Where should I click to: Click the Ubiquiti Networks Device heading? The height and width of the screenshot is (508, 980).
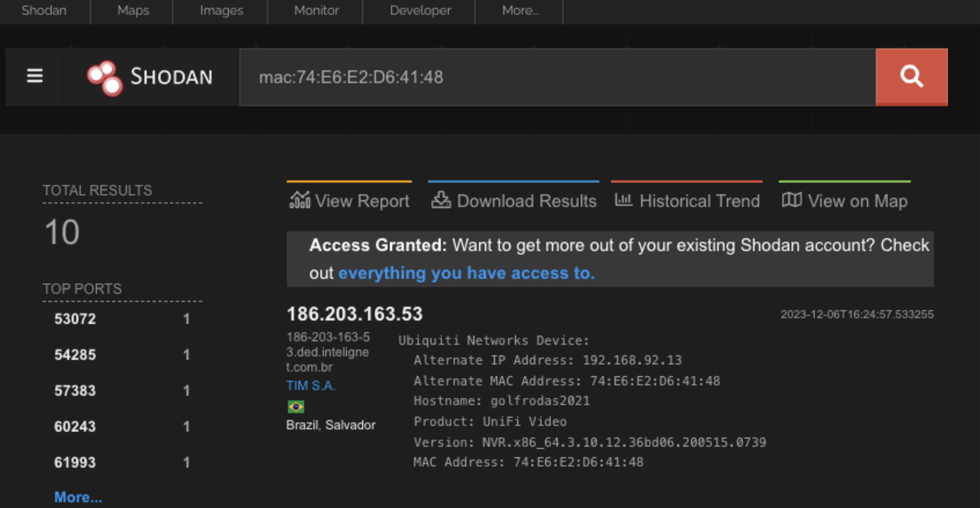[x=493, y=340]
